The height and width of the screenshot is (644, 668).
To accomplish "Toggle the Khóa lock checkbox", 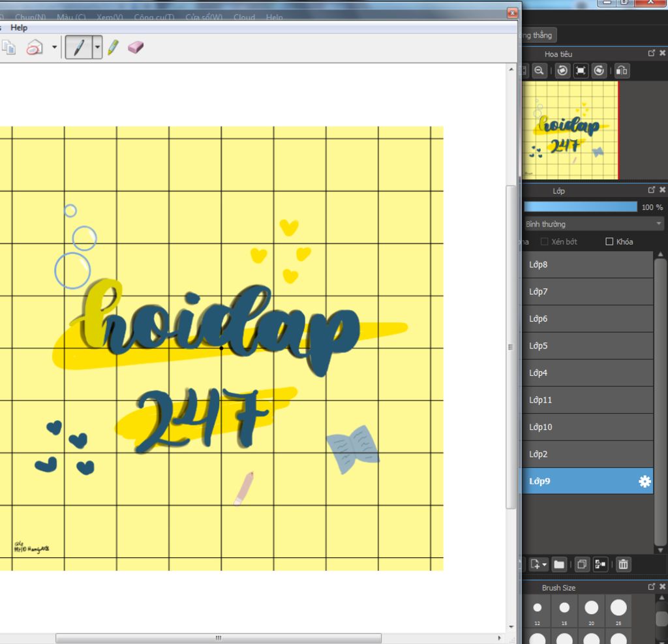I will tap(609, 241).
